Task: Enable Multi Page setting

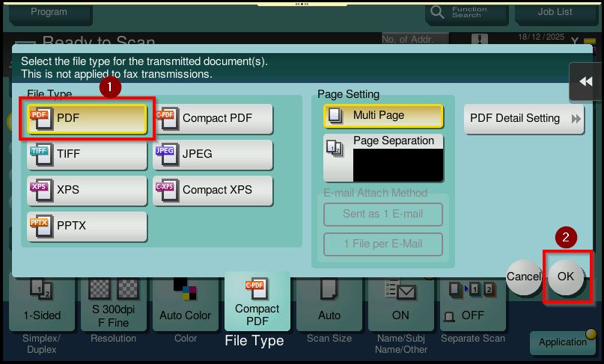Action: pos(383,116)
